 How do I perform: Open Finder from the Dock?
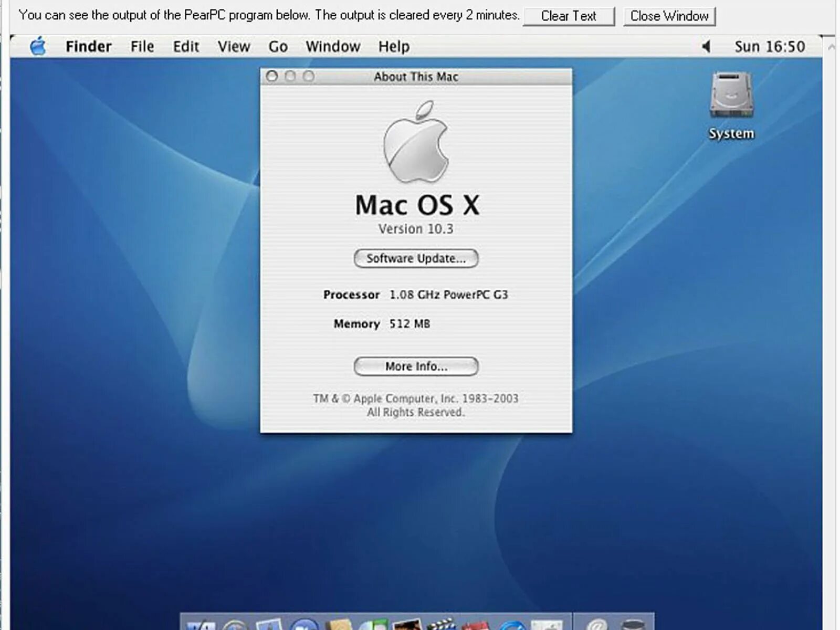[201, 625]
